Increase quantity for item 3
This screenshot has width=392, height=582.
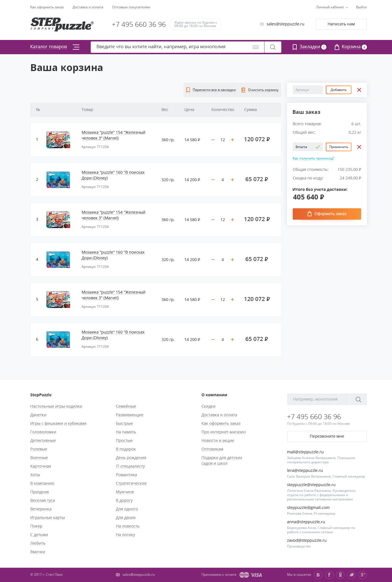233,220
